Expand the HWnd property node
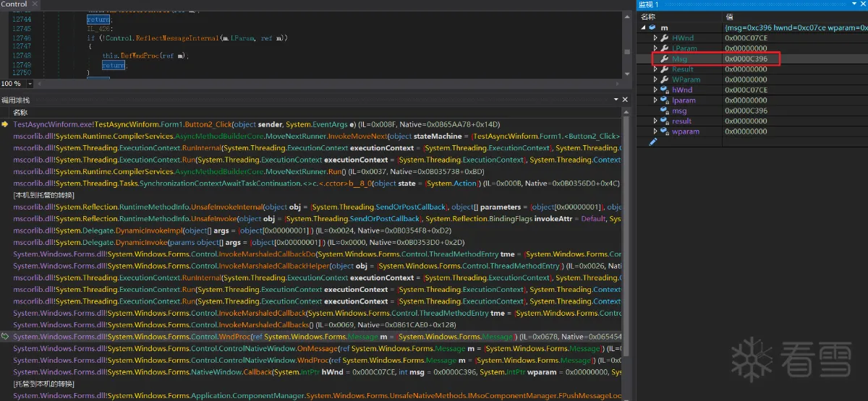The height and width of the screenshot is (401, 868). click(655, 38)
